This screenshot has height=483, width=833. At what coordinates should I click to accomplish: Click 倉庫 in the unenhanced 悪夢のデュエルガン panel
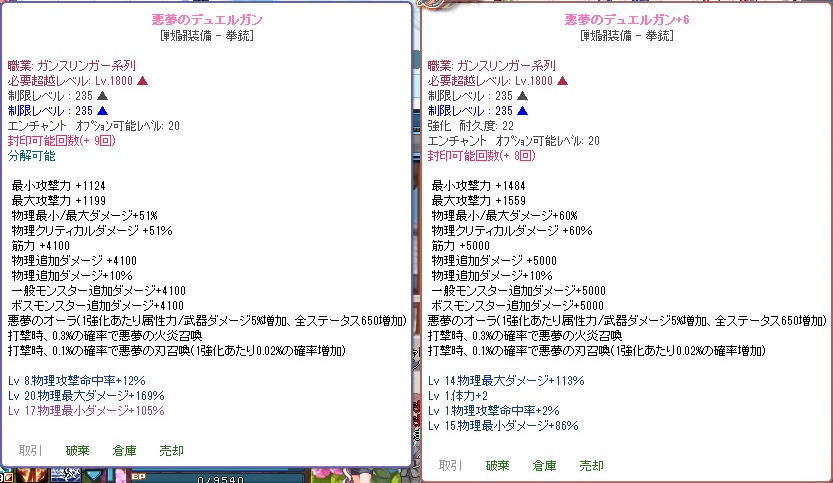[124, 451]
